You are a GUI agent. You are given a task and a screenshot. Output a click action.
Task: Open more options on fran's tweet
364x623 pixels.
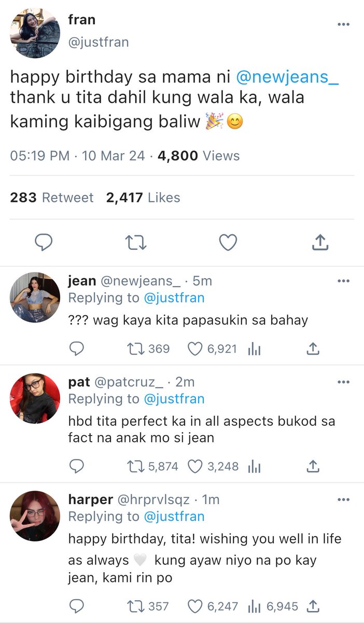click(x=343, y=24)
